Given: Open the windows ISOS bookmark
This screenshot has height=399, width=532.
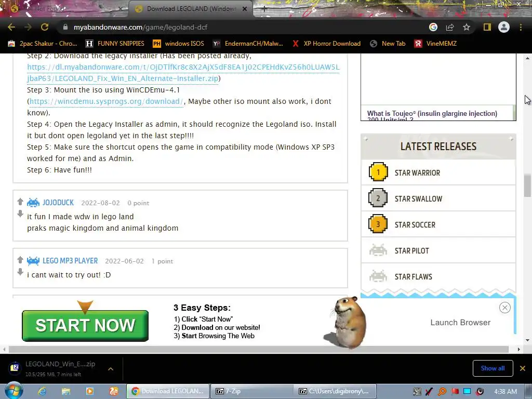Looking at the screenshot, I should coord(179,44).
